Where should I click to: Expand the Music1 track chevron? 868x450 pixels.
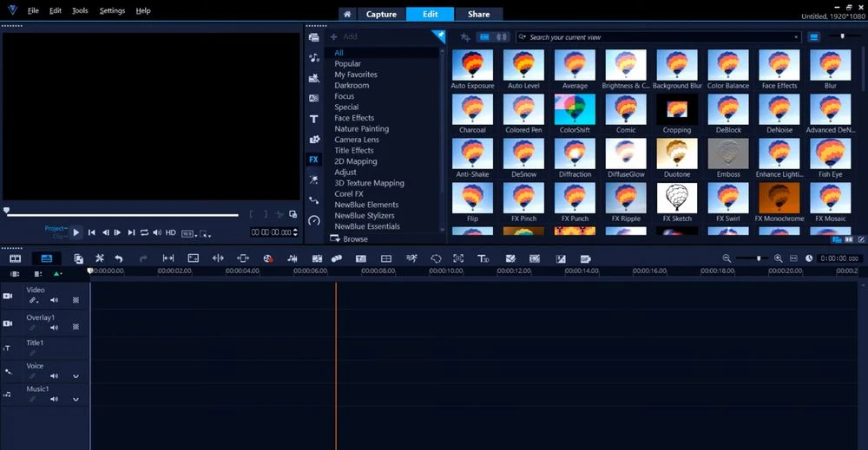tap(76, 401)
